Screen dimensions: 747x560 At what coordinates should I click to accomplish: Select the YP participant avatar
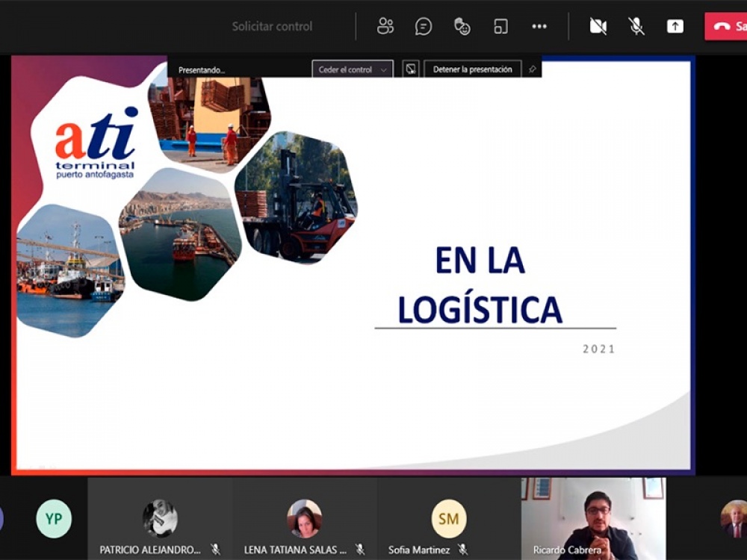coord(54,519)
